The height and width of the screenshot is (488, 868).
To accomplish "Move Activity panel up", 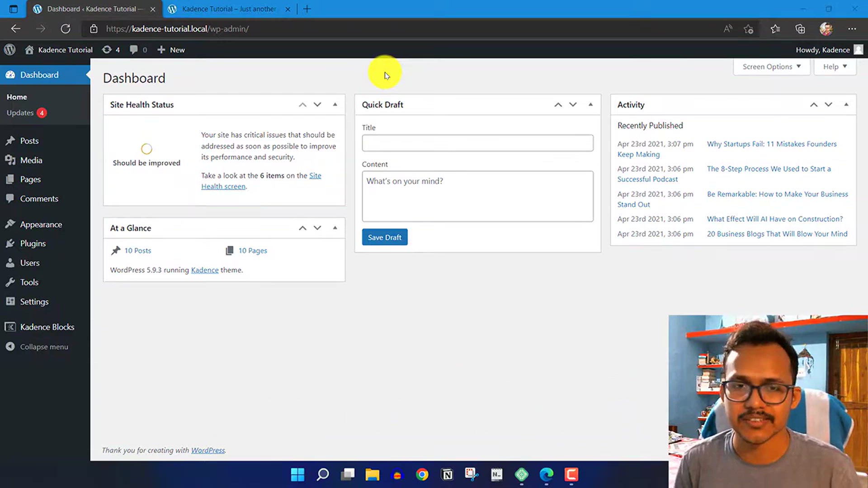I will pos(814,105).
